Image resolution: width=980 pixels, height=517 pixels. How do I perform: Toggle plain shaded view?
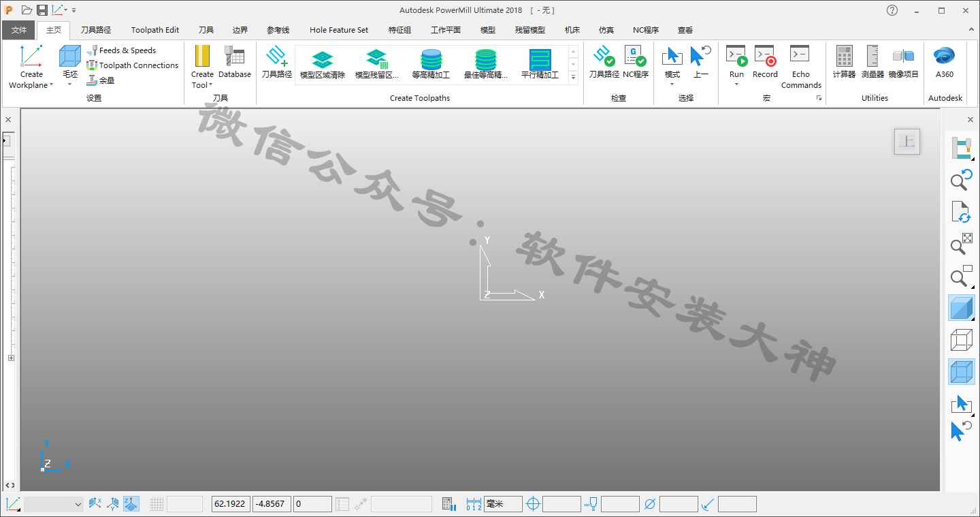tap(961, 308)
